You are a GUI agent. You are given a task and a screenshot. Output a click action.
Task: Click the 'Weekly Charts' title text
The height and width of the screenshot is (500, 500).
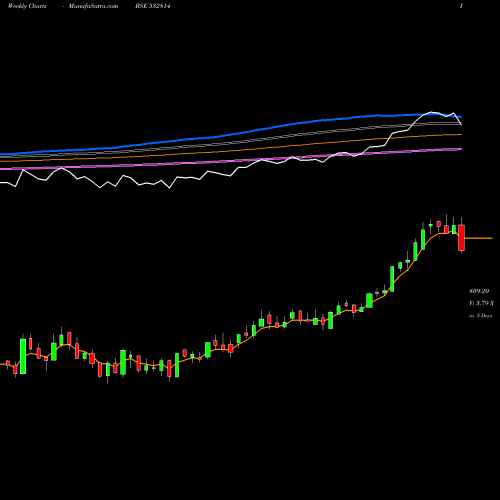pyautogui.click(x=27, y=6)
